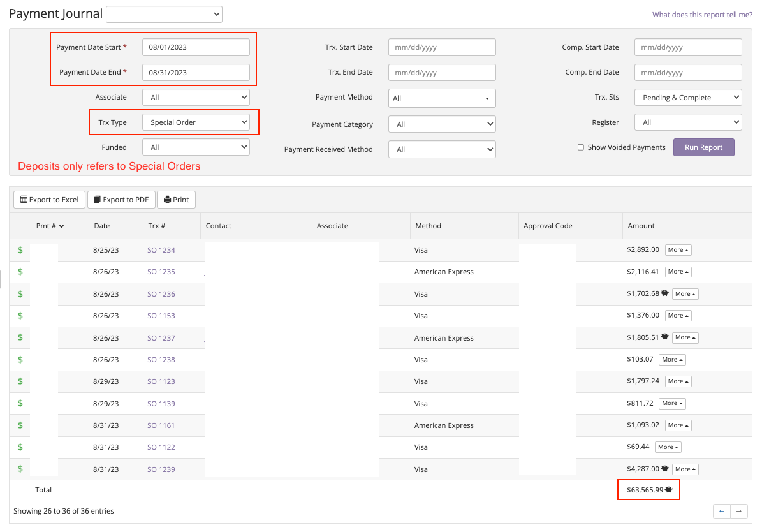The width and height of the screenshot is (762, 532).
Task: Click the piggy bank icon beside the $63,565.99 total
Action: (670, 489)
